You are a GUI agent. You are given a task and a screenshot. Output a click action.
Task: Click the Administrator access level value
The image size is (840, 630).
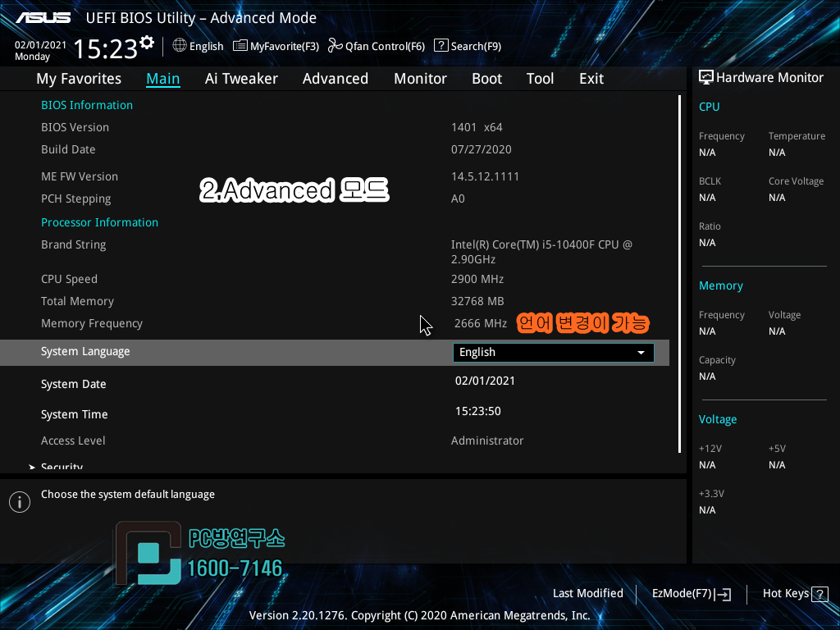487,441
